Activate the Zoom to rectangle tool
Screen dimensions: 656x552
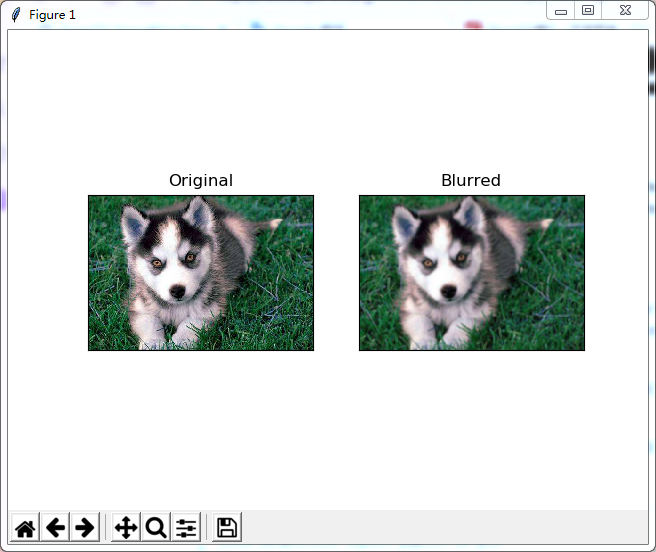click(x=156, y=527)
